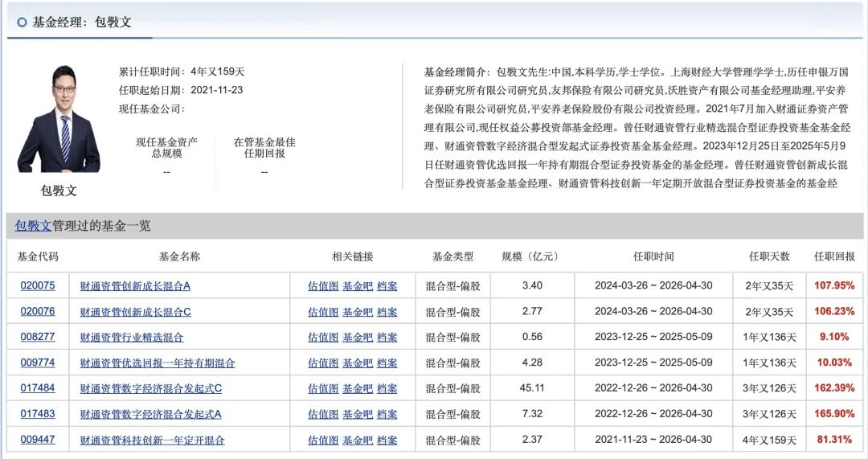Select the 基金名称 column header

[x=179, y=256]
